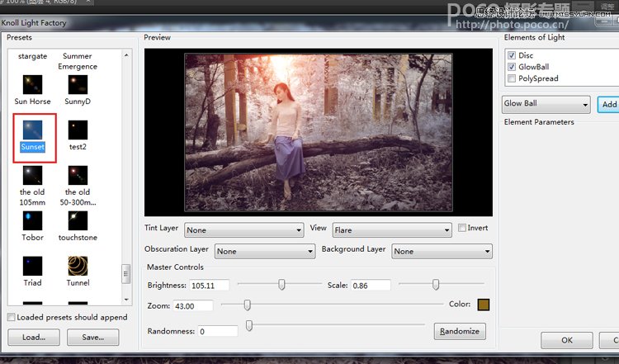The image size is (619, 364).
Task: Expand the View dropdown showing Flare
Action: coord(391,230)
